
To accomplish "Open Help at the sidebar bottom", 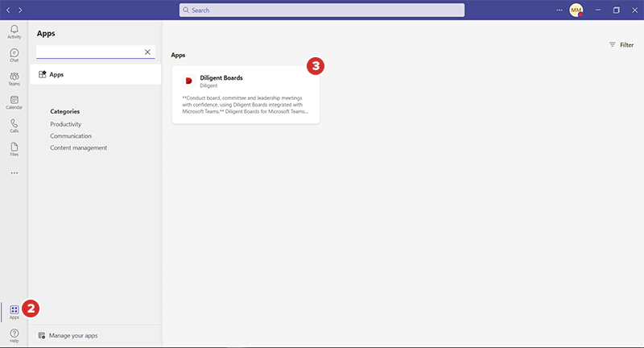I will point(14,334).
